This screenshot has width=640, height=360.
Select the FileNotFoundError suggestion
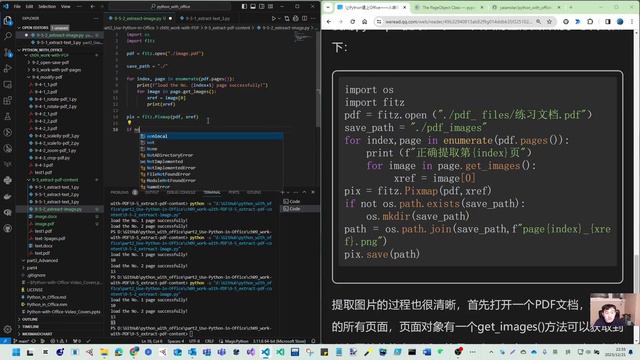(x=211, y=174)
